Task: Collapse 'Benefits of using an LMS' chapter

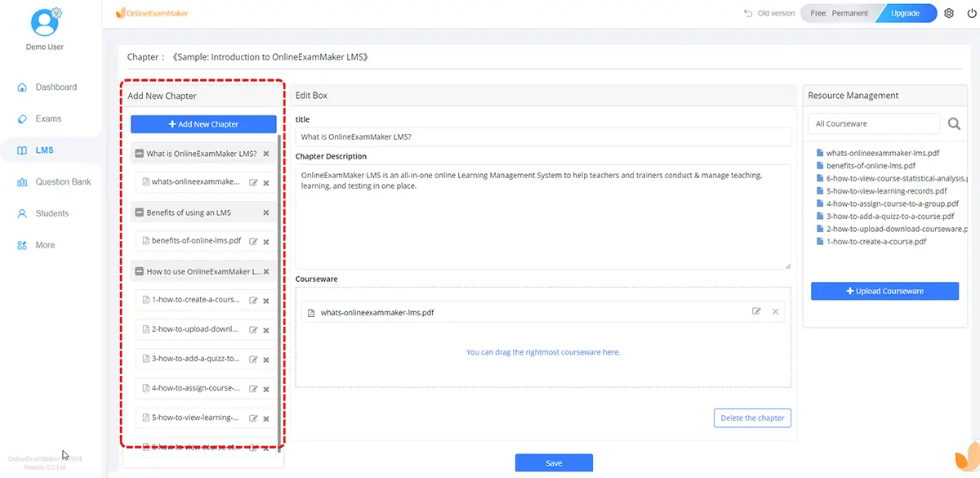Action: click(139, 212)
